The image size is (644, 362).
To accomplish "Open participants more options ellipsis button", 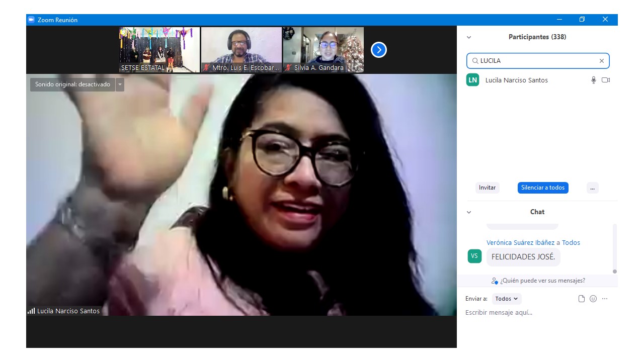I will click(592, 188).
